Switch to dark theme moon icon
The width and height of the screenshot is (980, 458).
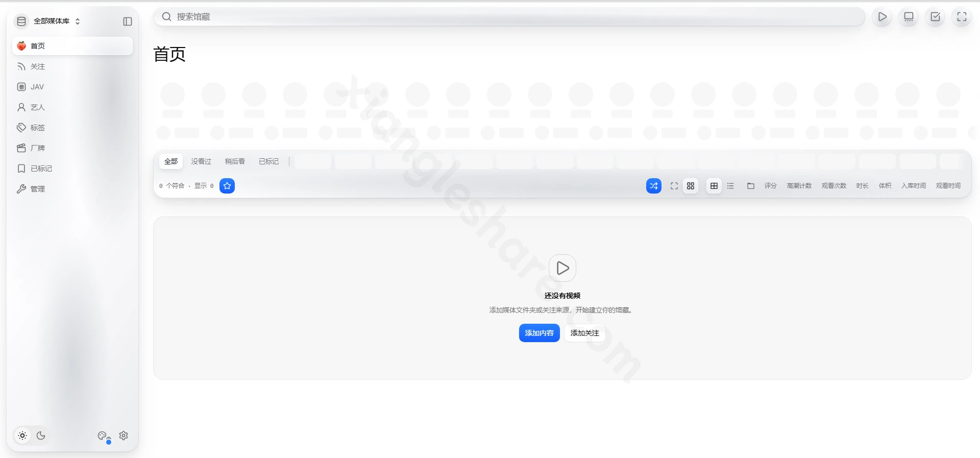click(41, 436)
